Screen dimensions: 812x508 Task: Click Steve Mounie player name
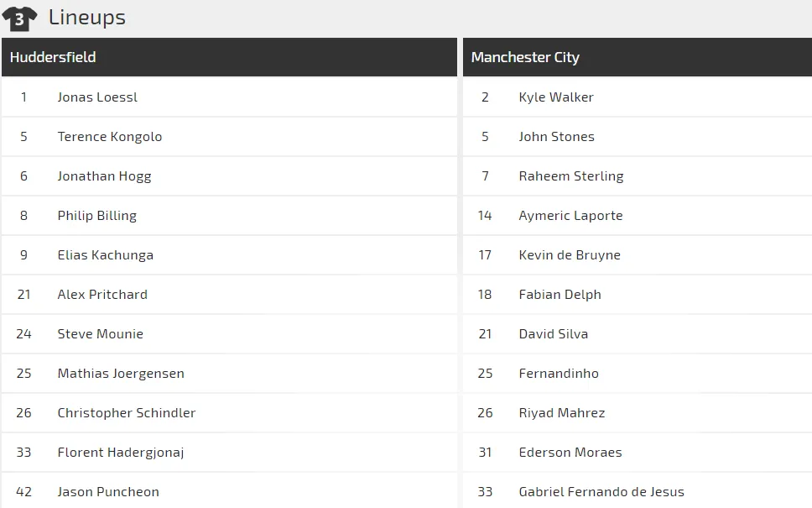(101, 334)
